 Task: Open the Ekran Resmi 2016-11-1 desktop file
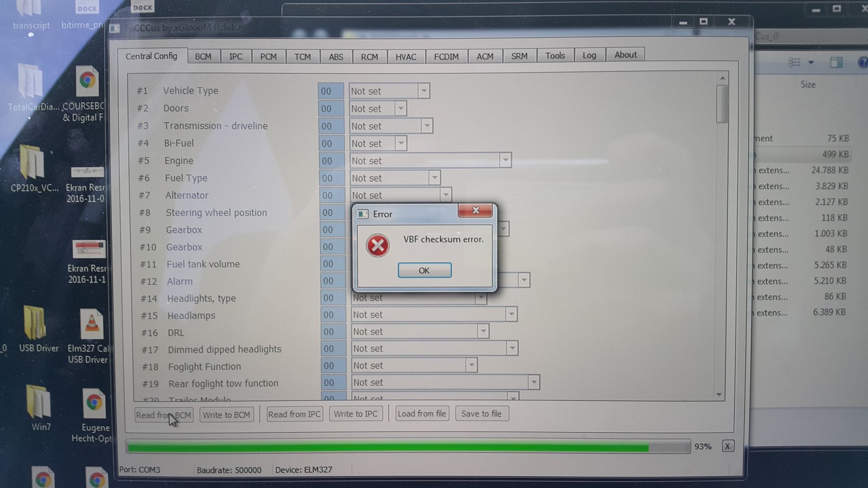click(87, 261)
